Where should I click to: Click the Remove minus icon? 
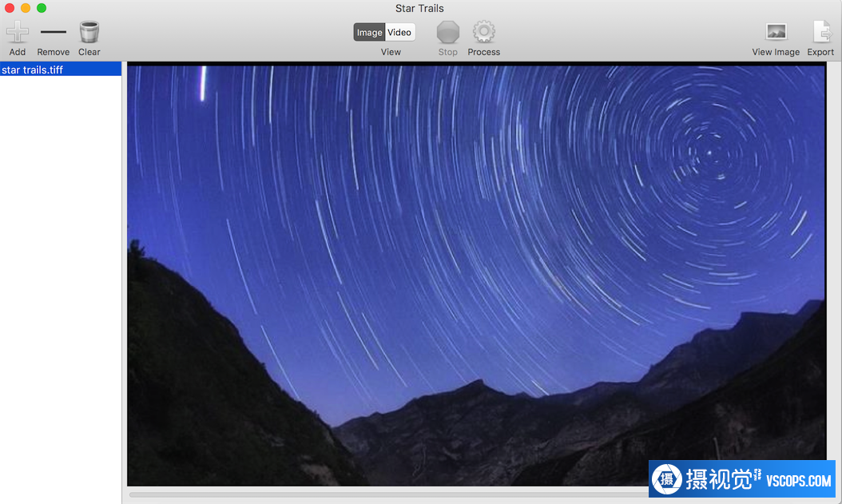pos(54,33)
